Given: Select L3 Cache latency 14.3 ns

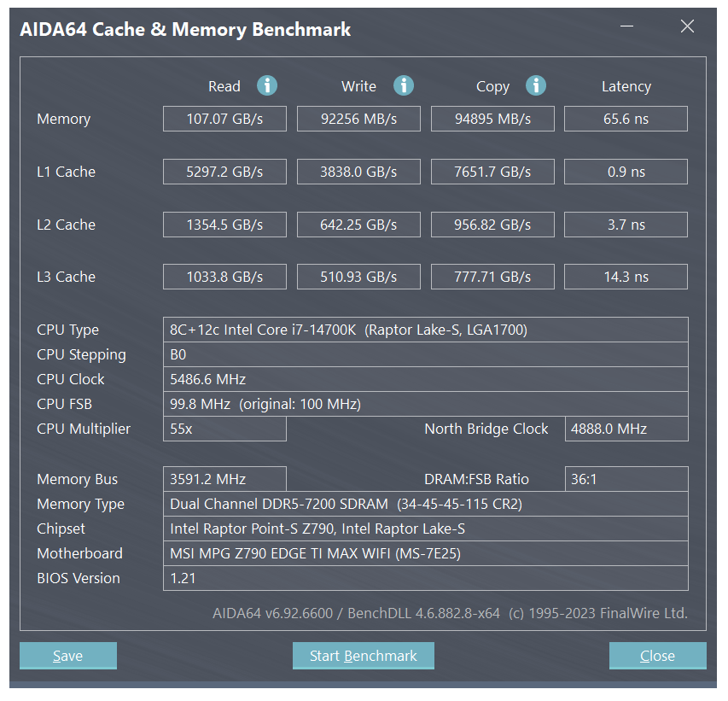Looking at the screenshot, I should tap(626, 277).
